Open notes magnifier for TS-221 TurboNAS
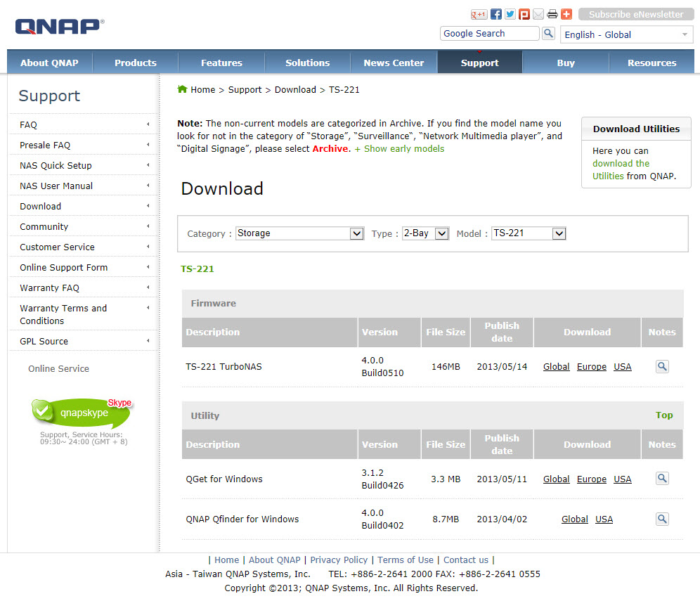Image resolution: width=700 pixels, height=601 pixels. pos(662,367)
